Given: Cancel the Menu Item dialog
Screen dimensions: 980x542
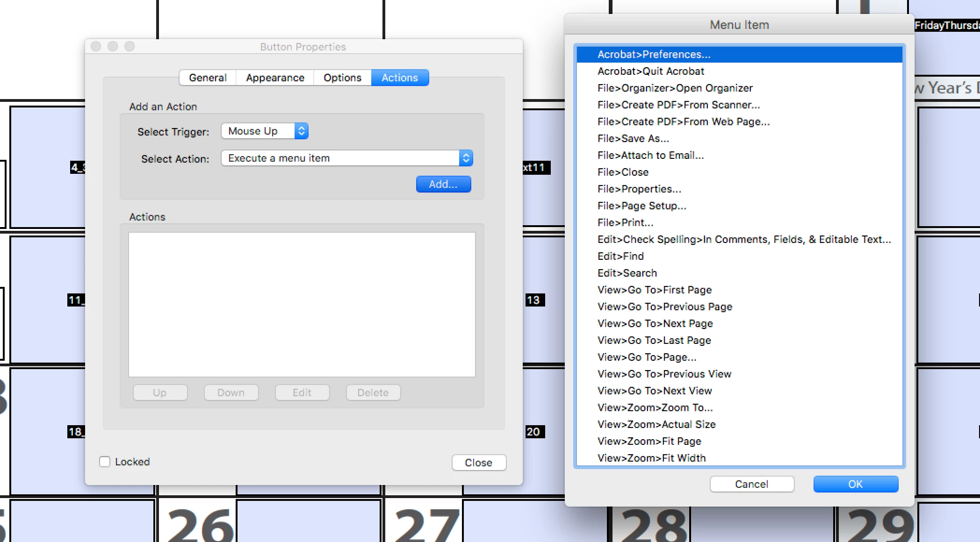Looking at the screenshot, I should click(751, 484).
